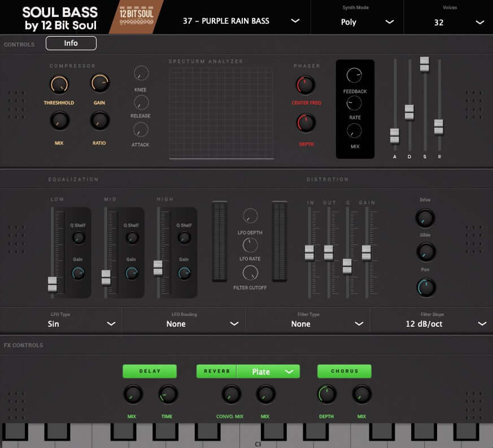Click the distortion In fader handle
This screenshot has width=493, height=448.
point(309,253)
